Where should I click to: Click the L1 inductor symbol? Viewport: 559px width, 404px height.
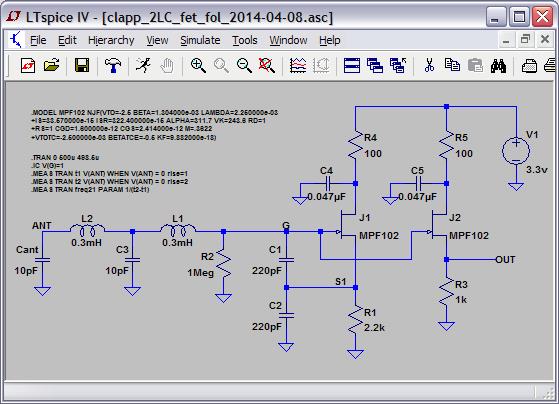(178, 230)
